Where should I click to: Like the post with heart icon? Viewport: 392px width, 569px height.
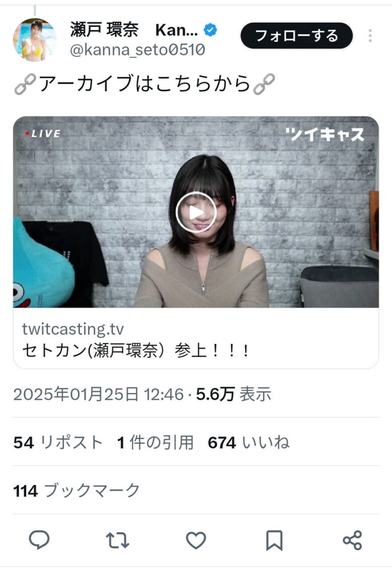pyautogui.click(x=196, y=540)
